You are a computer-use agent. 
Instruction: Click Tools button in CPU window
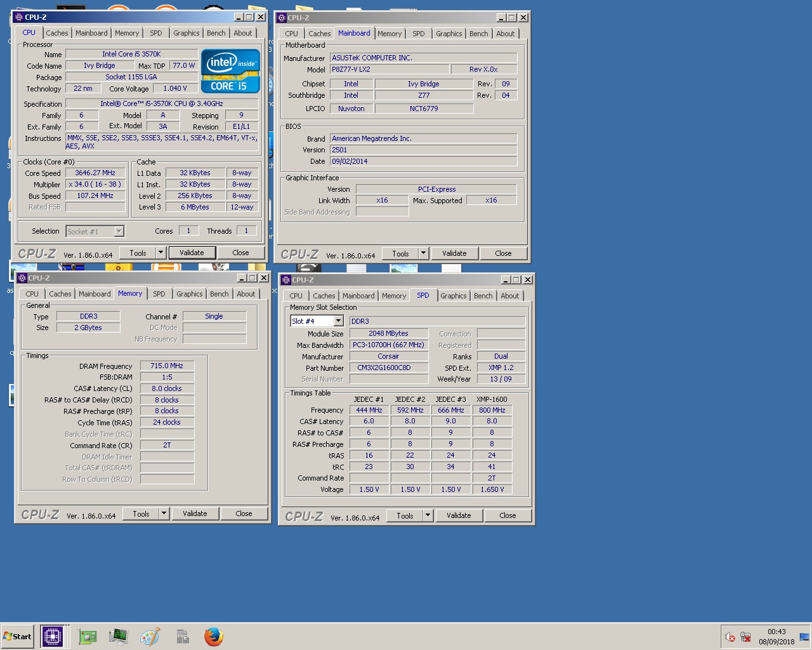click(x=138, y=253)
